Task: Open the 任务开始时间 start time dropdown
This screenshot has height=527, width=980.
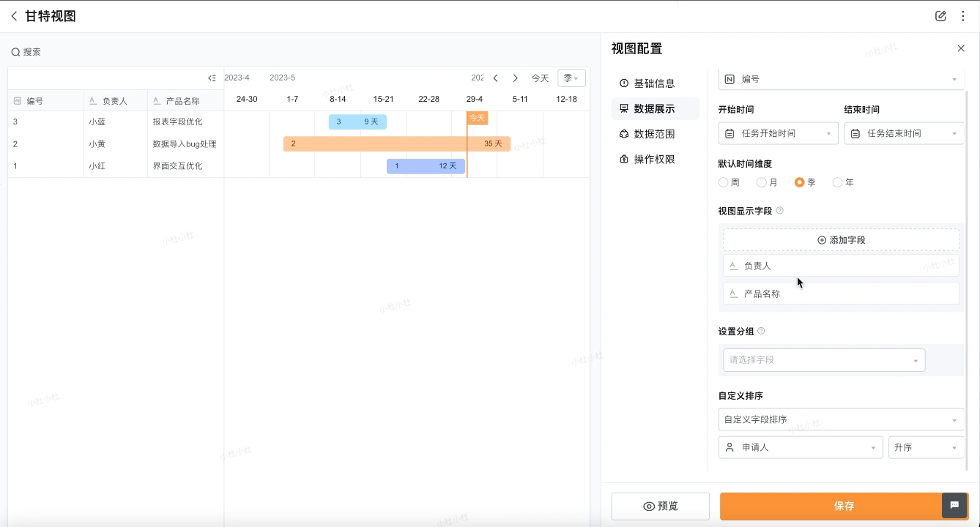Action: 778,133
